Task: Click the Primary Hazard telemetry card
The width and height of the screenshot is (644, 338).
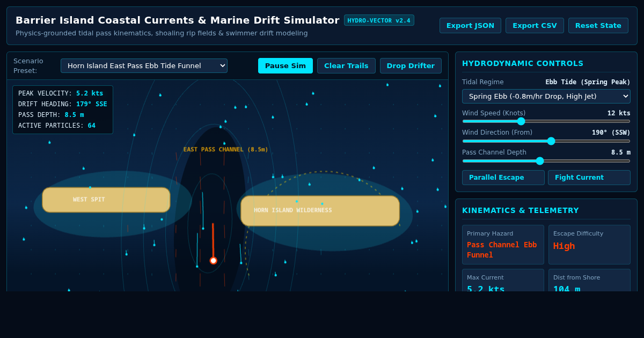Action: click(503, 245)
